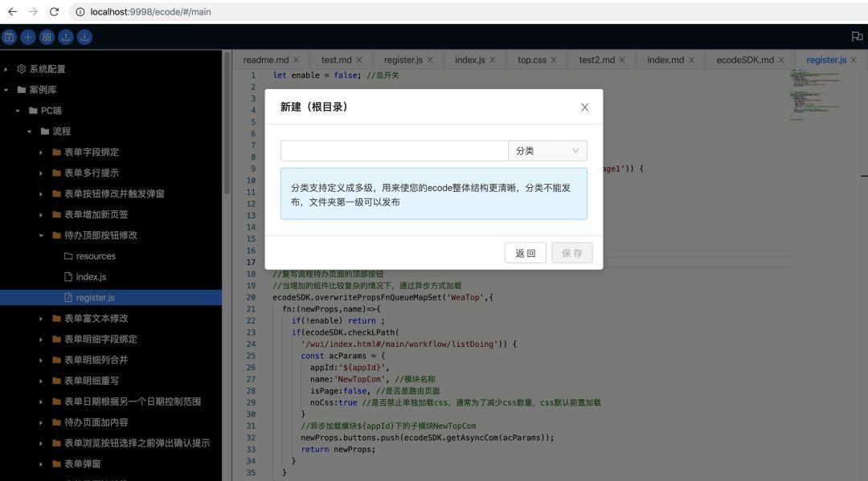Click the save icon in the top toolbar

click(9, 36)
